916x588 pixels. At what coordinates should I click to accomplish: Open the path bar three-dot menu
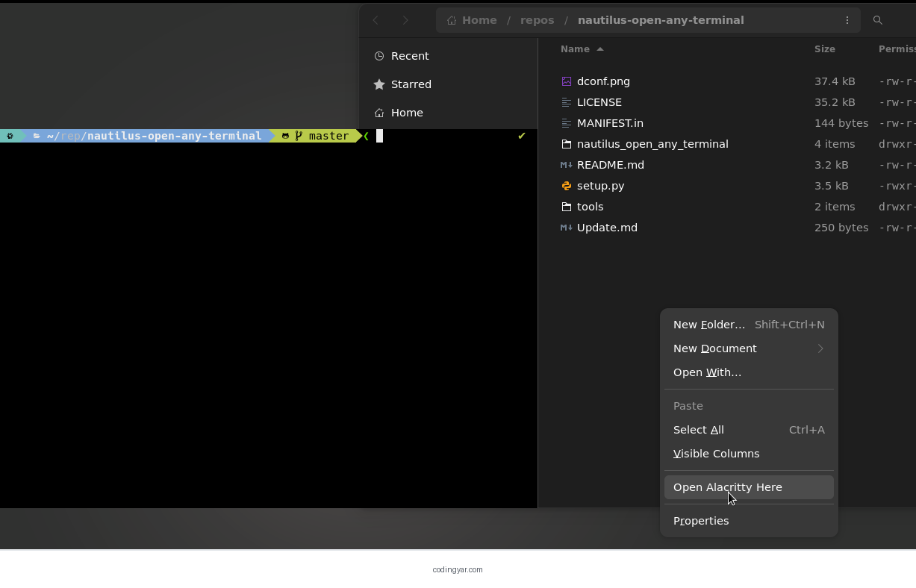(x=847, y=20)
